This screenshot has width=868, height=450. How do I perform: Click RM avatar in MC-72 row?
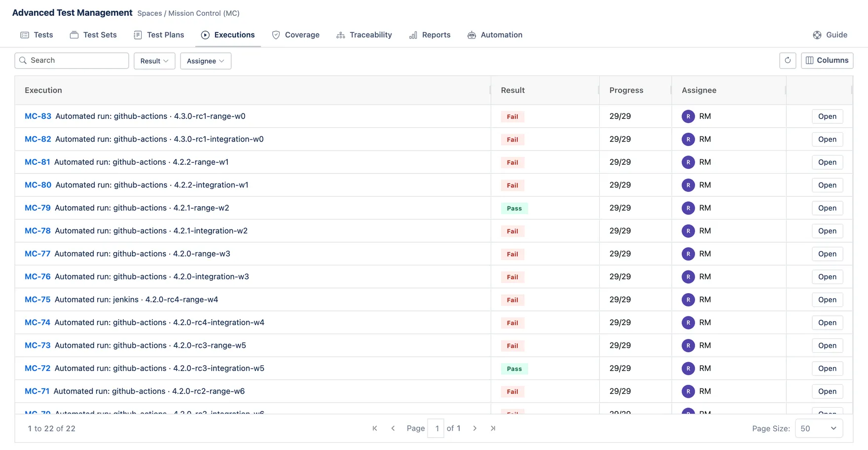pyautogui.click(x=688, y=369)
